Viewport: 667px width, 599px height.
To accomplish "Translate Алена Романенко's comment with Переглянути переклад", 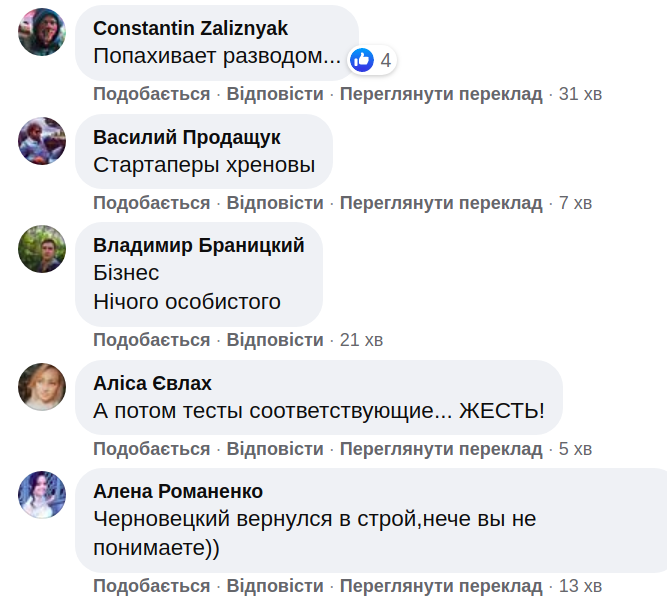I will [x=441, y=586].
